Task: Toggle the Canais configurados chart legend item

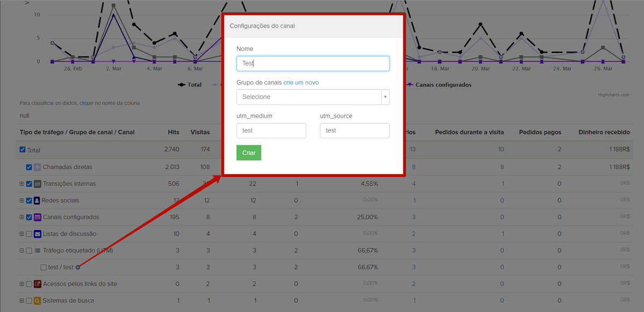Action: (x=443, y=85)
